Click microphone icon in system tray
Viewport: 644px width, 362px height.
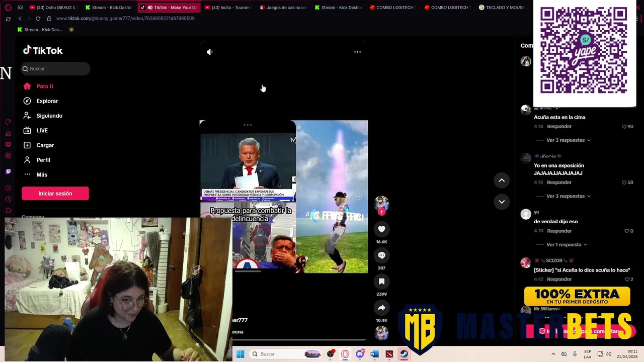click(575, 354)
